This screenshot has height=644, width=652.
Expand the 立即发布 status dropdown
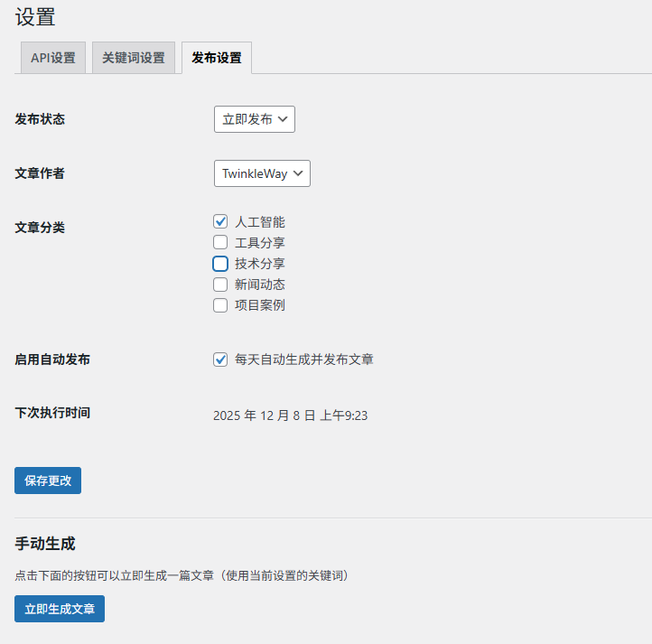(x=254, y=119)
